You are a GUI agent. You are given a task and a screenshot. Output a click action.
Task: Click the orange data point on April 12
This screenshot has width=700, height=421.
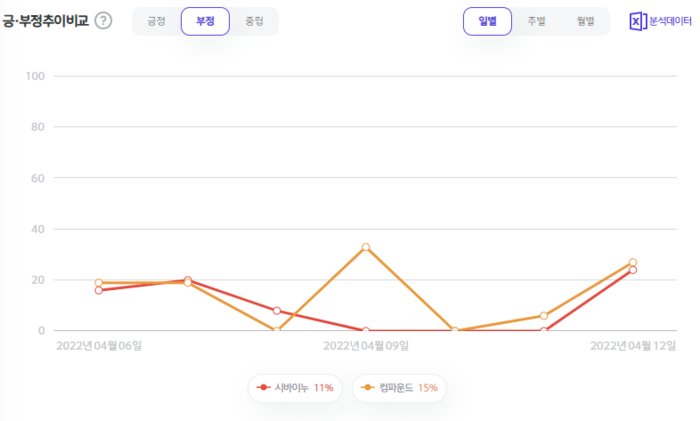[633, 262]
